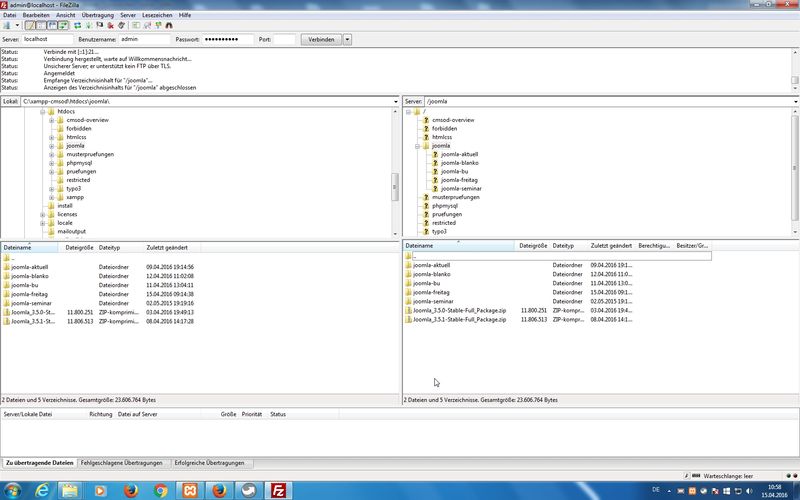Sort remote files by Dateigröße column
Image resolution: width=800 pixels, height=500 pixels.
(533, 245)
